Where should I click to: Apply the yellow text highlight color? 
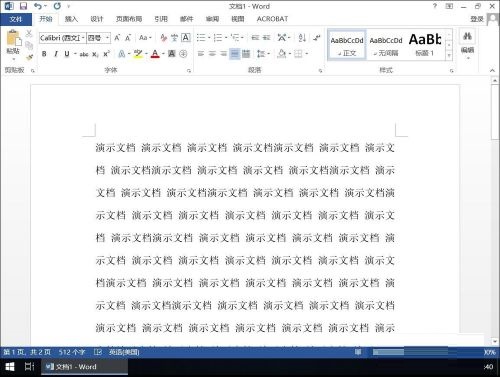pos(138,54)
